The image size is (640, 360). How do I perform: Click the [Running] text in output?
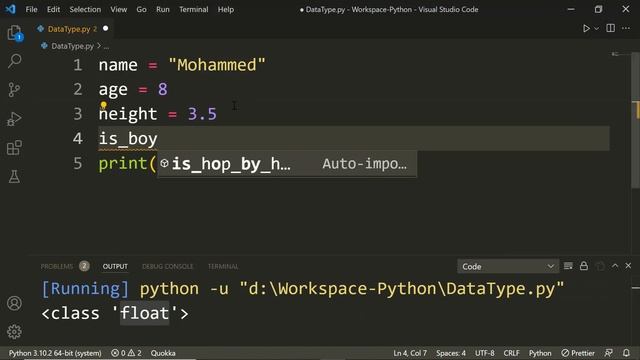click(x=85, y=289)
